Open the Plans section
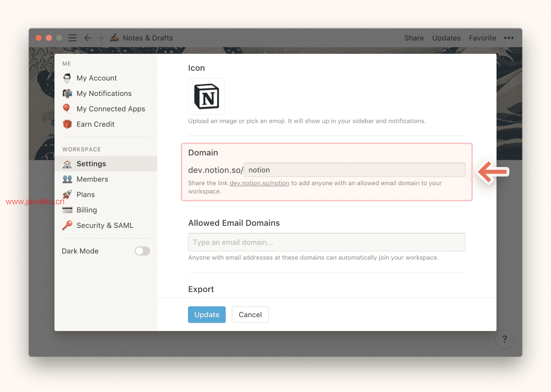Screen dimensions: 551x392 point(106,194)
